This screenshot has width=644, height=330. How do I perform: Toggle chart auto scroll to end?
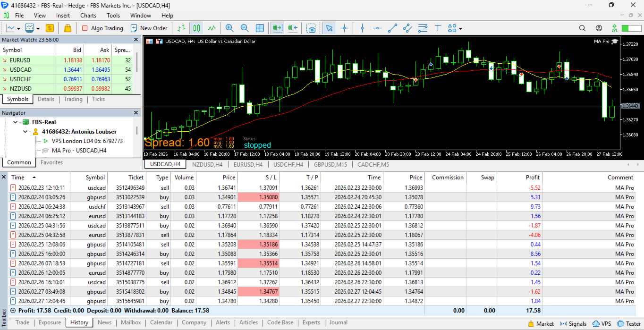277,28
